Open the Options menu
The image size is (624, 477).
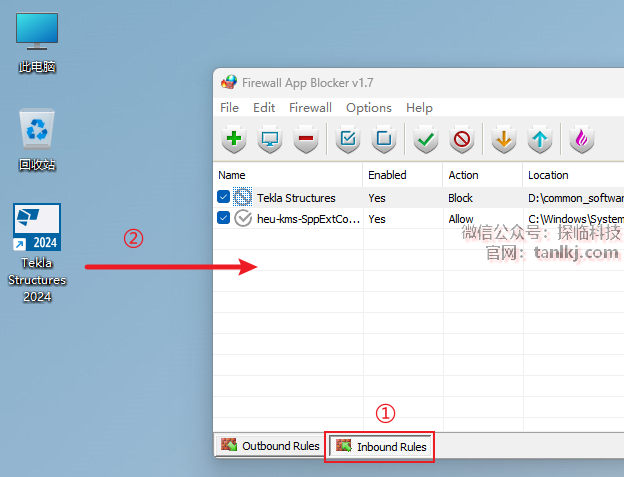click(x=369, y=108)
